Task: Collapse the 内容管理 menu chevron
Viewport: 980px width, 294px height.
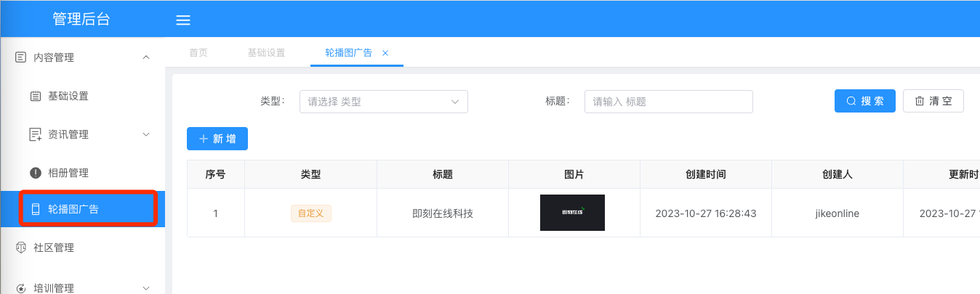Action: pyautogui.click(x=146, y=57)
